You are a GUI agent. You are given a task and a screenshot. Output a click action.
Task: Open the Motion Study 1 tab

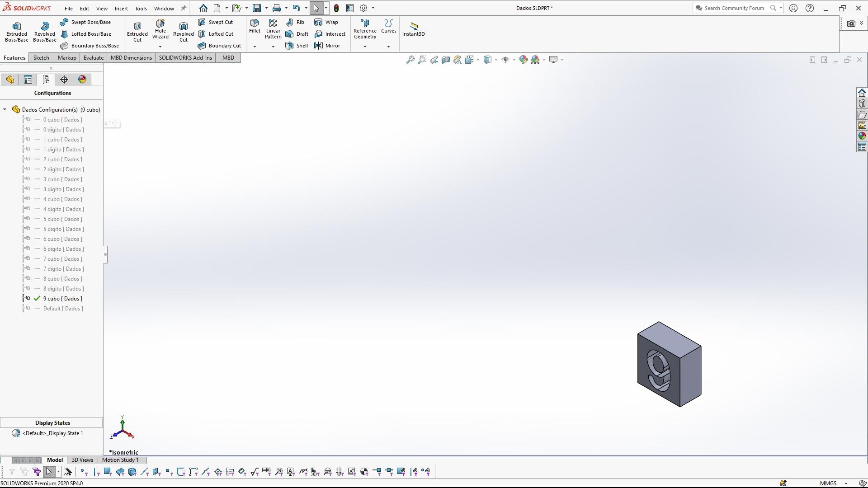coord(120,460)
